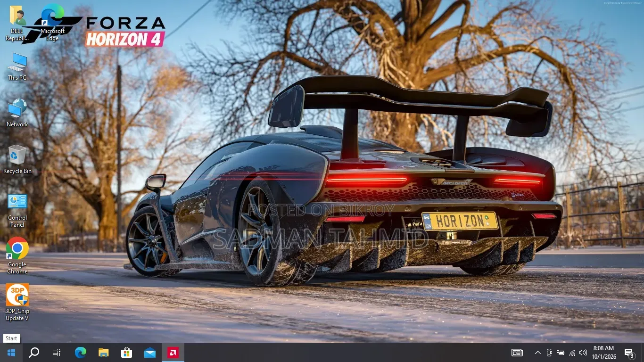Image resolution: width=644 pixels, height=362 pixels.
Task: Open the Action Center notifications
Action: click(x=629, y=353)
